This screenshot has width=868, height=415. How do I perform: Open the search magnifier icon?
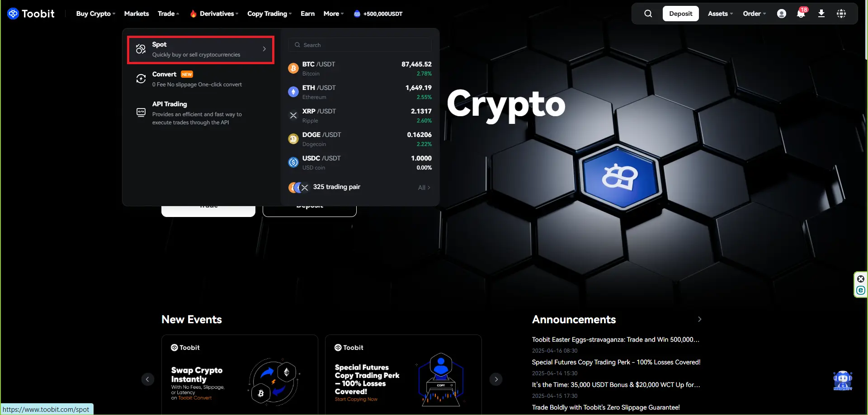[648, 14]
